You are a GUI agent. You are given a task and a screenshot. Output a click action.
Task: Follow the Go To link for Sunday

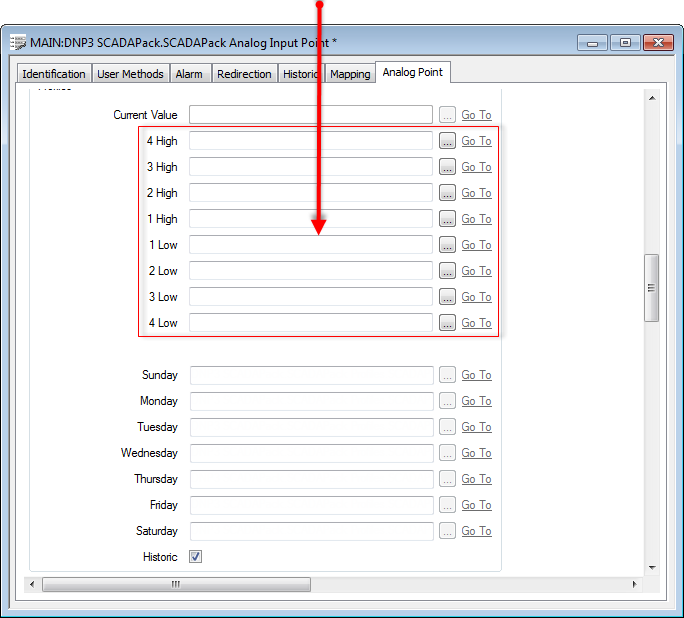click(x=476, y=375)
